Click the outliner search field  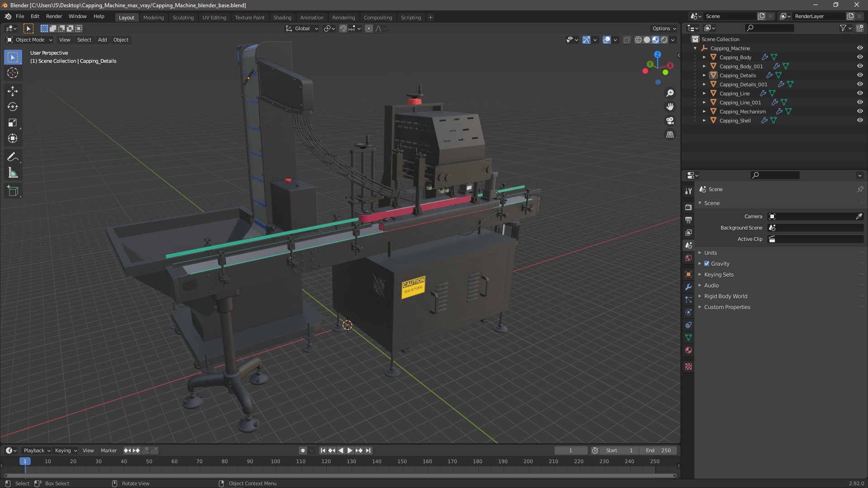pos(769,28)
